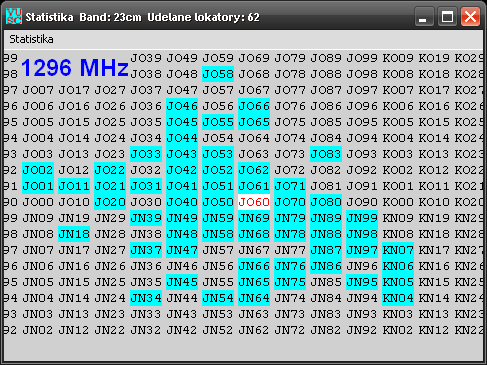Select highlighted locator JO55

click(218, 122)
